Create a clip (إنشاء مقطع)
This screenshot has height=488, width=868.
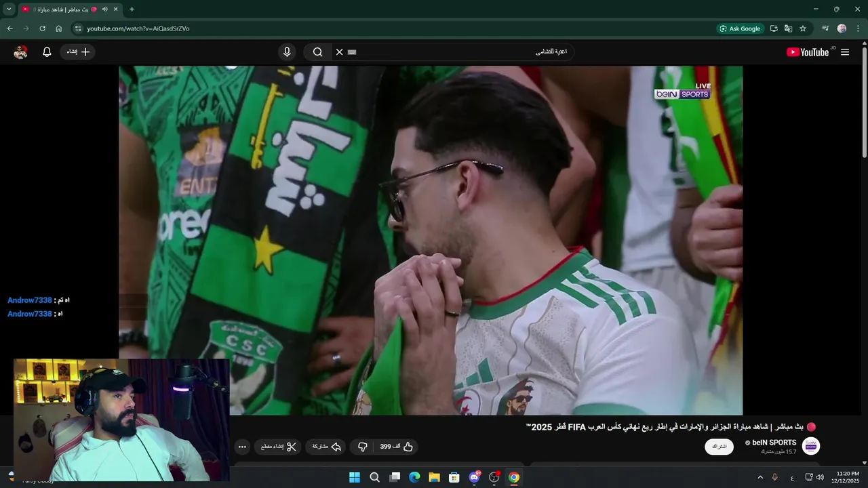[x=279, y=447]
